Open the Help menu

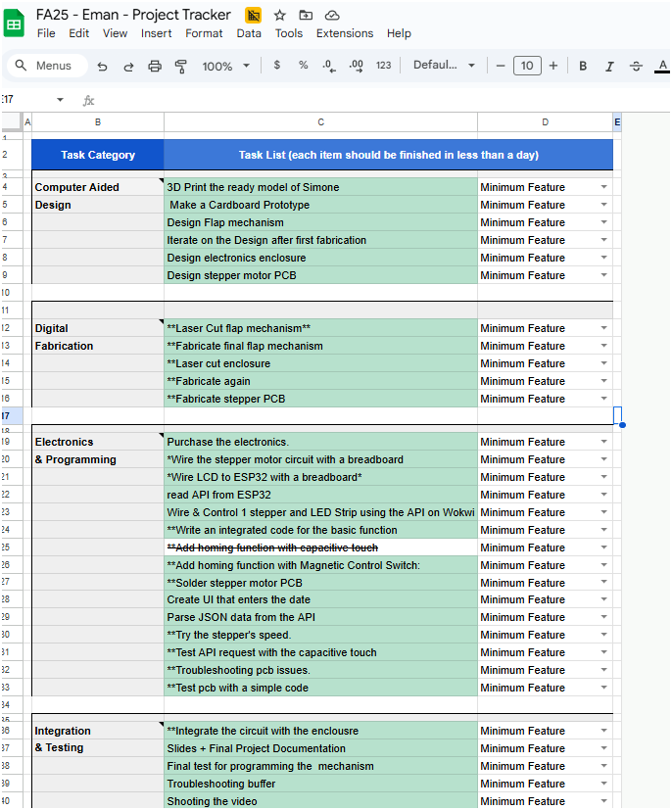[399, 33]
